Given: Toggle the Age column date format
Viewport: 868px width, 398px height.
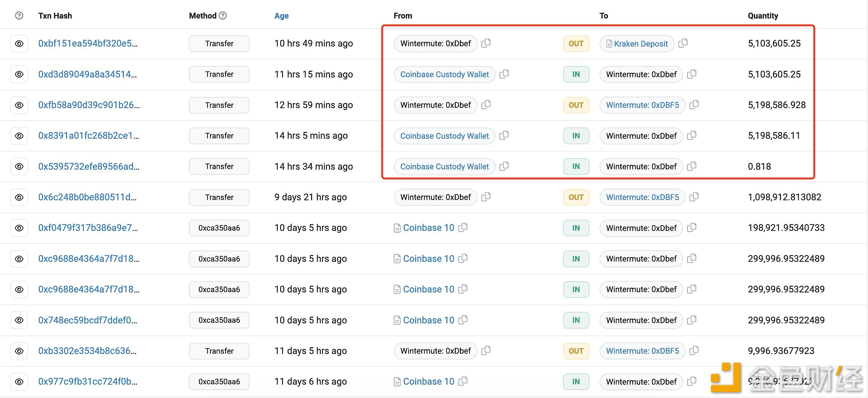Looking at the screenshot, I should pos(281,16).
